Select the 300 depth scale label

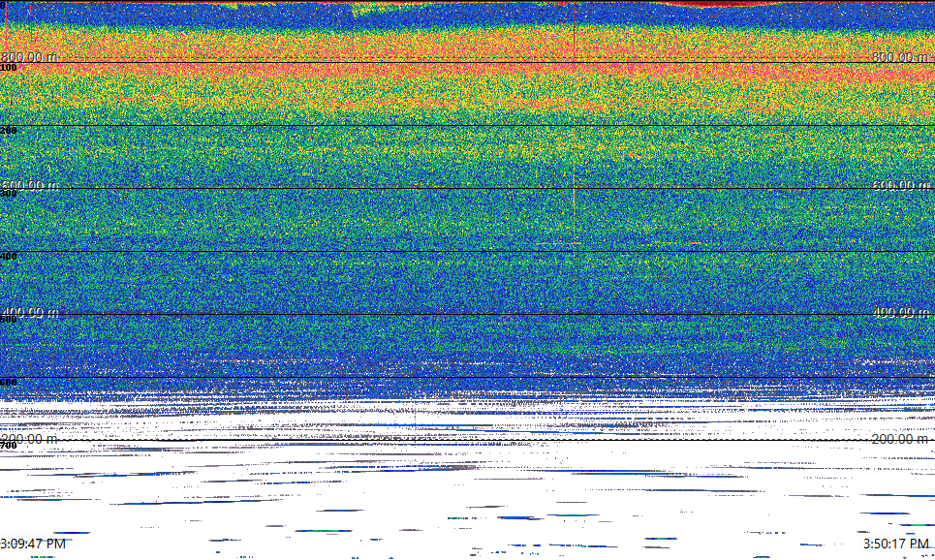pos(9,193)
